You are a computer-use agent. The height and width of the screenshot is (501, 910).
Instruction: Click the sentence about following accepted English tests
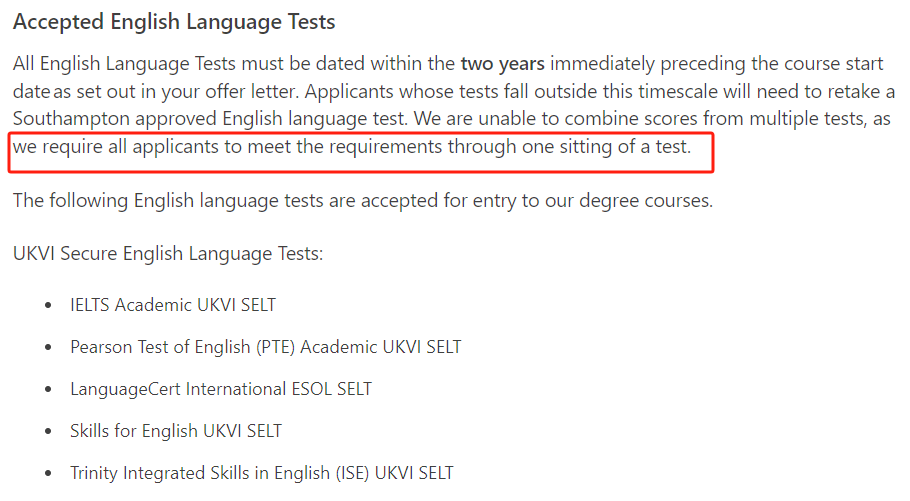click(x=363, y=201)
